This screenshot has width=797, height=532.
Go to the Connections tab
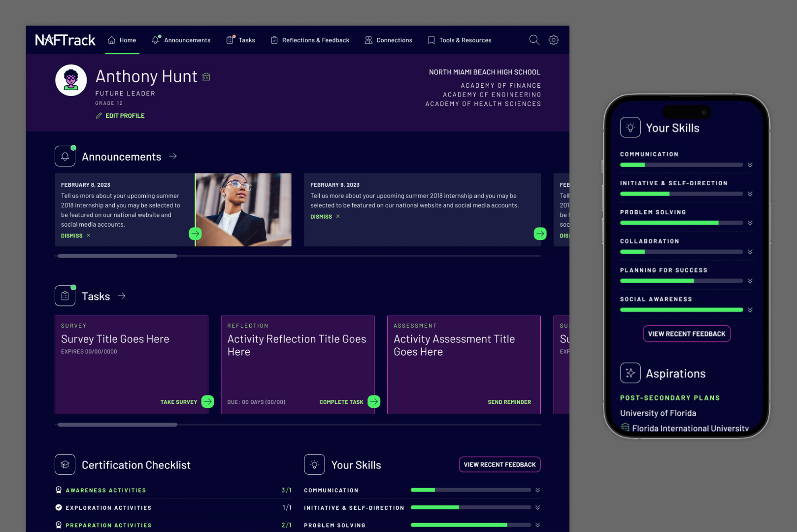pyautogui.click(x=388, y=40)
